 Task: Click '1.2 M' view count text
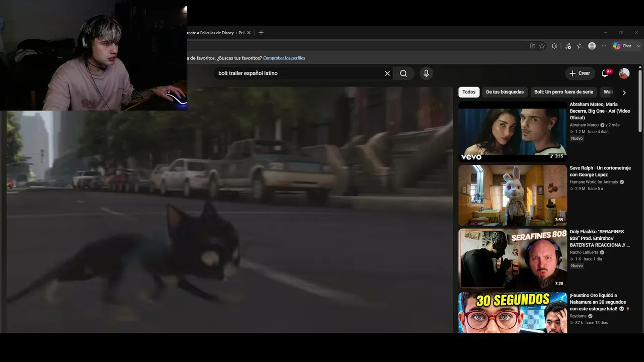tap(580, 132)
